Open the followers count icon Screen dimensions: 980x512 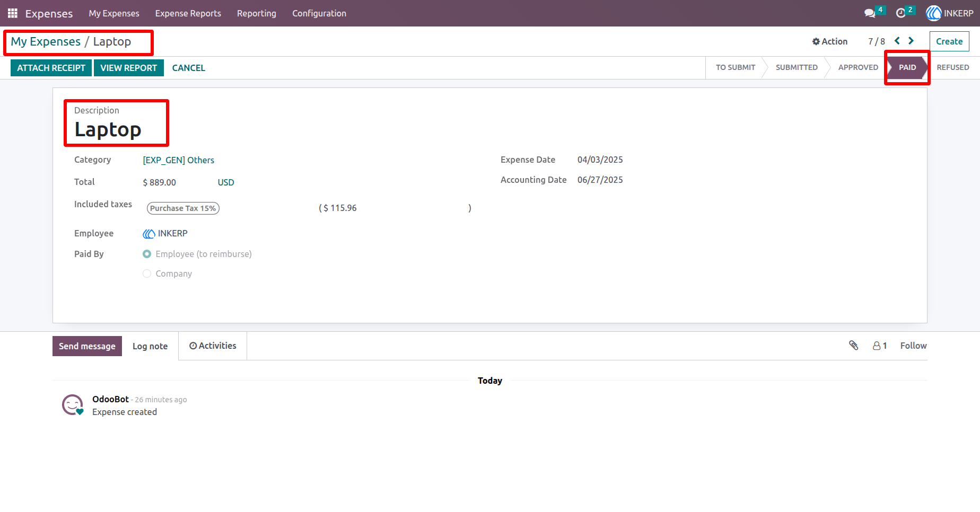(880, 346)
